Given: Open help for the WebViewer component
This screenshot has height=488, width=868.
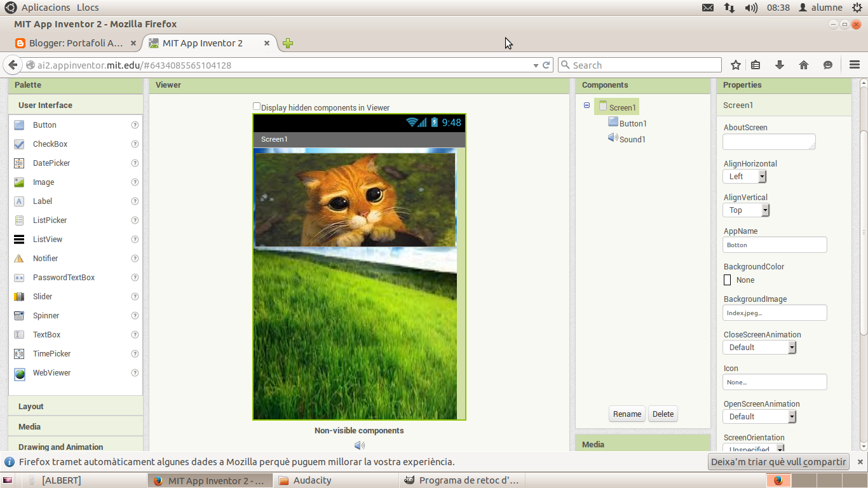Looking at the screenshot, I should click(x=135, y=373).
